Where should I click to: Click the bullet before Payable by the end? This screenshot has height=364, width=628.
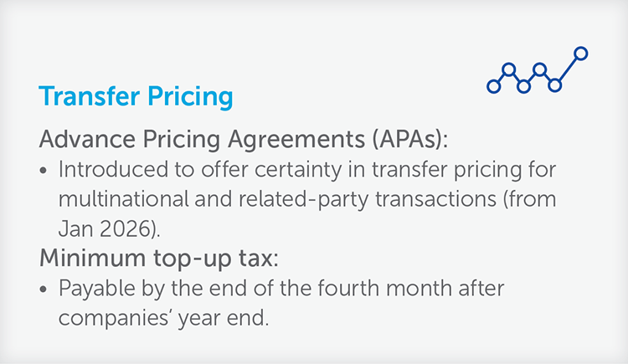pos(44,290)
